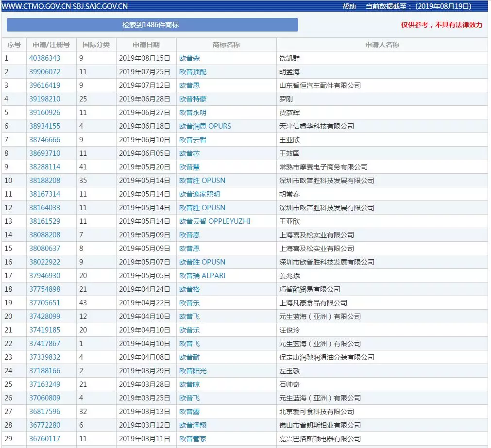491x448 pixels.
Task: Open trademark 欧普瑞 ALPARI
Action: point(202,276)
